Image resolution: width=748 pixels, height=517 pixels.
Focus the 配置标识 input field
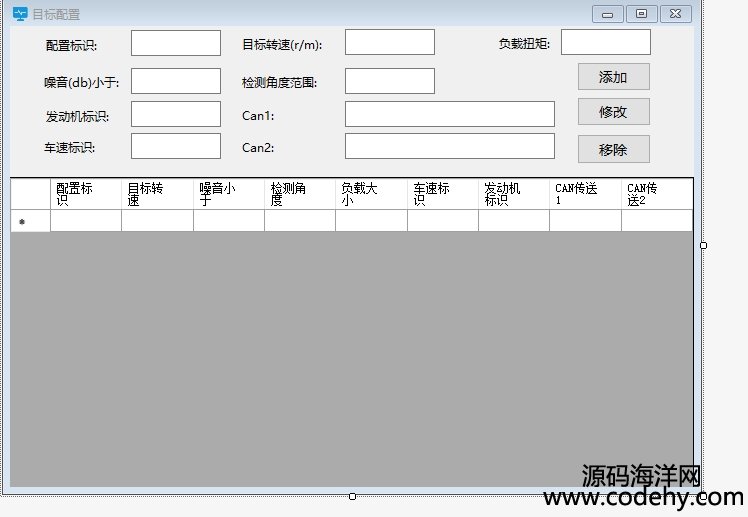tap(176, 43)
